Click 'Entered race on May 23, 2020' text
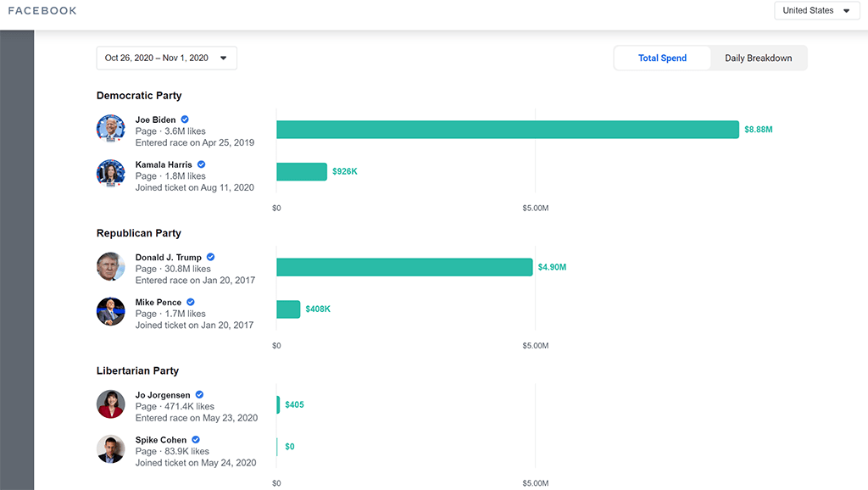Image resolution: width=868 pixels, height=490 pixels. [197, 418]
